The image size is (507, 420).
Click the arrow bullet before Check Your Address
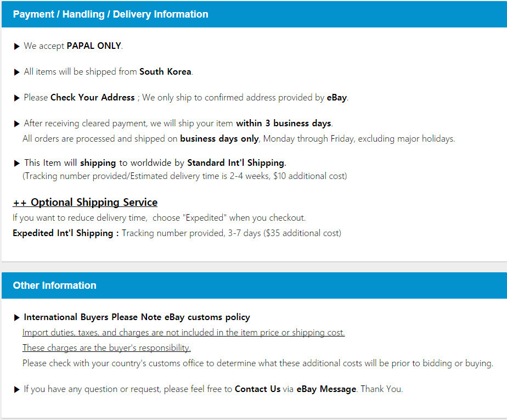pyautogui.click(x=17, y=98)
